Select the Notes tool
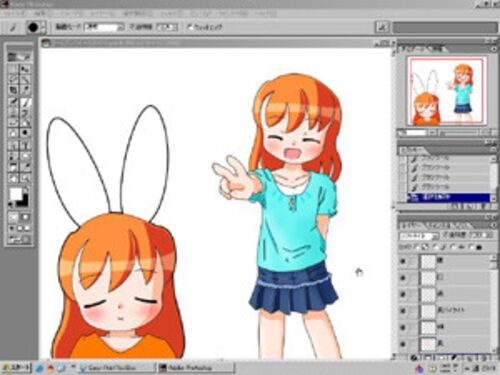Viewport: 500px width, 375px height. (x=13, y=166)
